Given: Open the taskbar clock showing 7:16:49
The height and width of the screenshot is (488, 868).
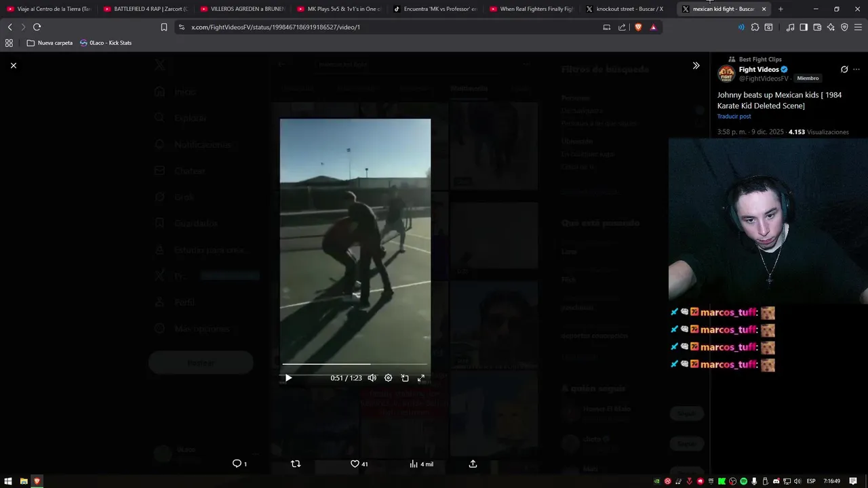Looking at the screenshot, I should (x=831, y=481).
